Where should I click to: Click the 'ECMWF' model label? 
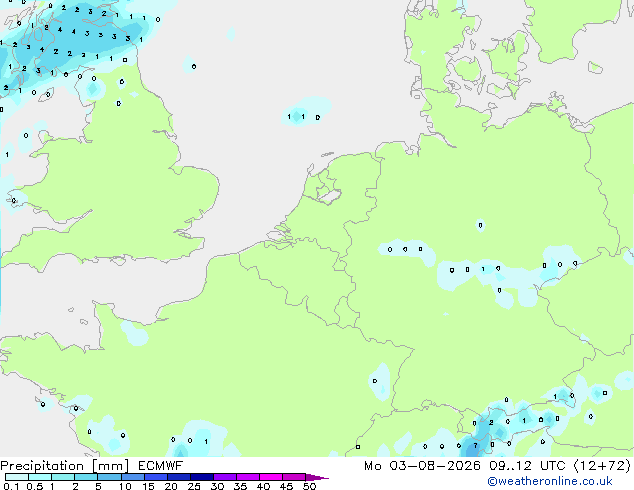(161, 466)
